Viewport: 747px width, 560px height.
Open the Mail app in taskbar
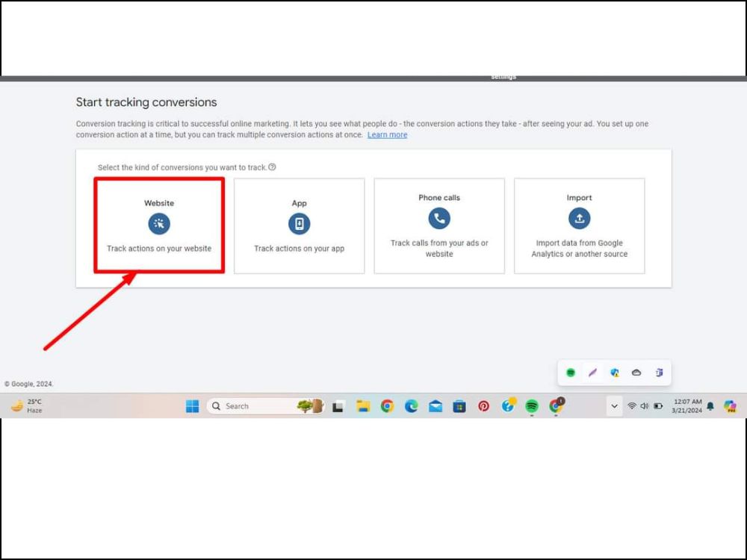pyautogui.click(x=436, y=406)
